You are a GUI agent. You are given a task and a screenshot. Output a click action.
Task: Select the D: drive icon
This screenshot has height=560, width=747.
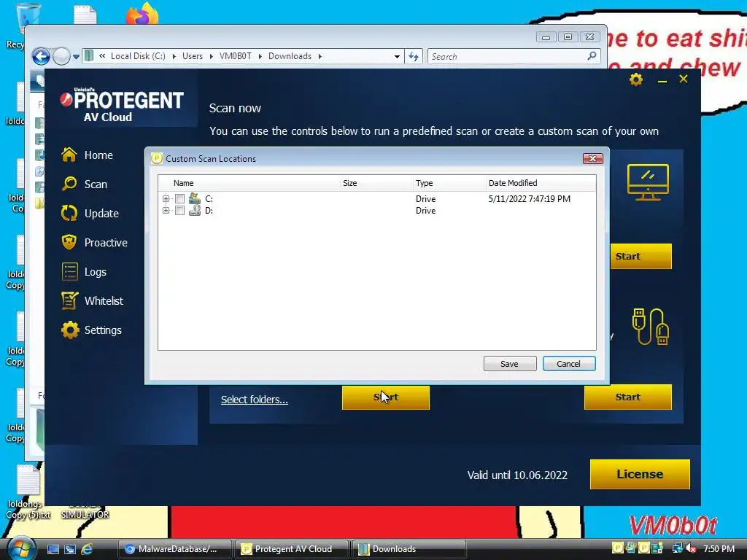(x=194, y=210)
